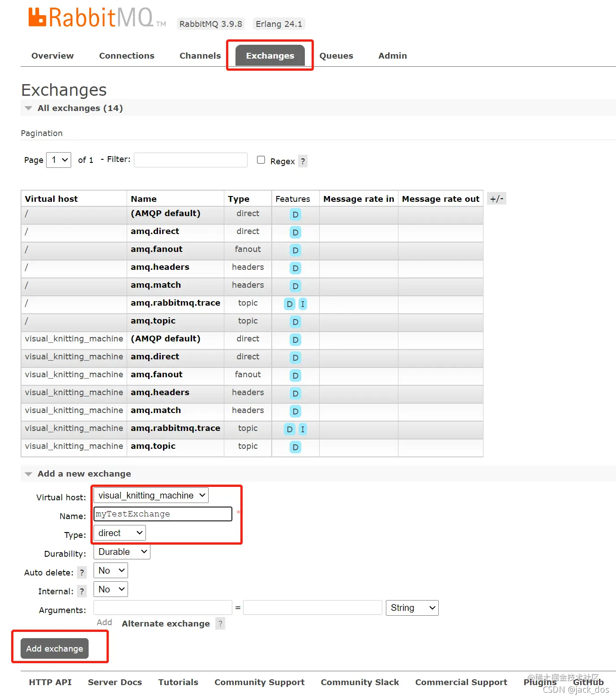
Task: Click the Arguments key input field
Action: tap(163, 608)
